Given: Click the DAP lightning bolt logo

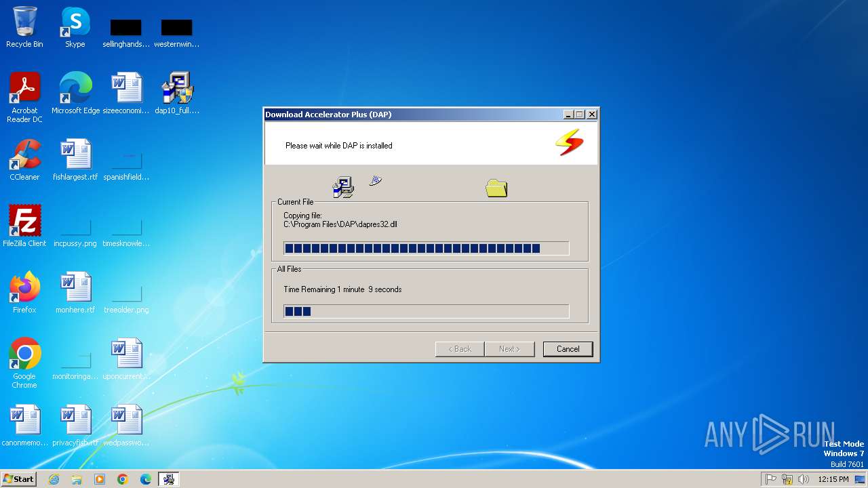Looking at the screenshot, I should (569, 142).
